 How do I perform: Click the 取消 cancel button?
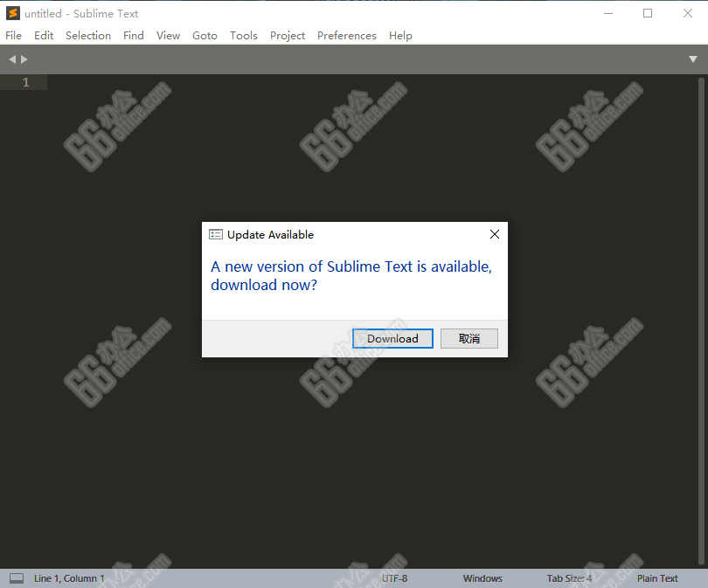point(469,338)
